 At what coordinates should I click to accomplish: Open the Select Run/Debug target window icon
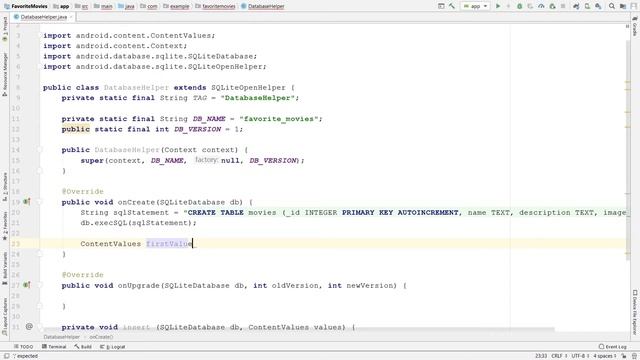[441, 6]
